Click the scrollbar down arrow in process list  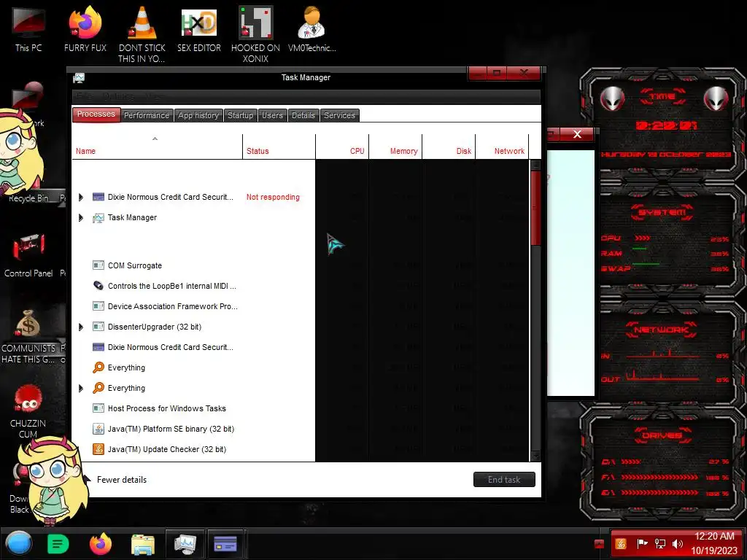point(535,456)
